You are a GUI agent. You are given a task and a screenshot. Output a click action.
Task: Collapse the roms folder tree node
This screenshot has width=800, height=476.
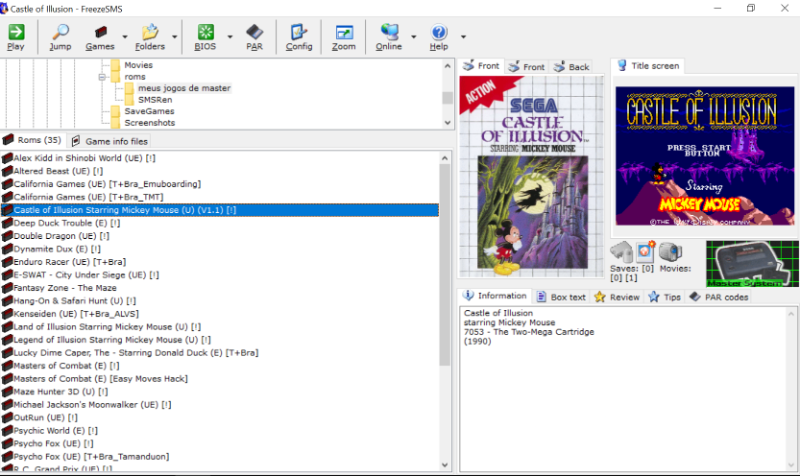[x=102, y=77]
